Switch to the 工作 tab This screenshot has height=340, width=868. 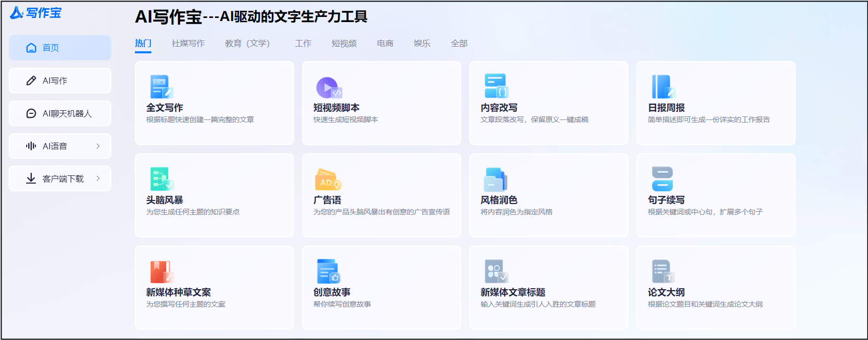(303, 44)
